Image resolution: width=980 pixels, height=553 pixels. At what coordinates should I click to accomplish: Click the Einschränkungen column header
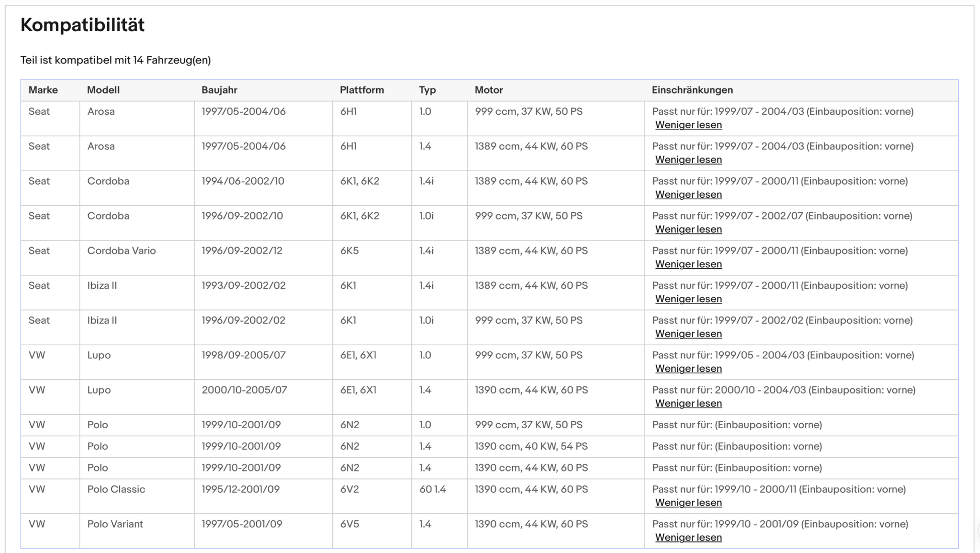pyautogui.click(x=692, y=90)
